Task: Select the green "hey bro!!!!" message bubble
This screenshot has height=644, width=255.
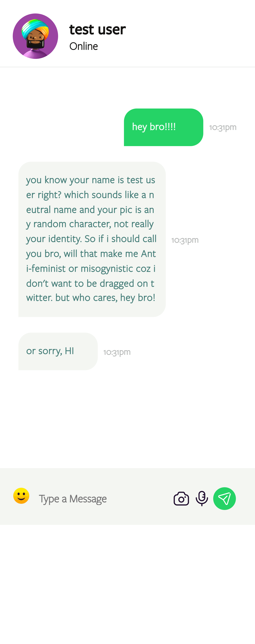Action: click(163, 127)
